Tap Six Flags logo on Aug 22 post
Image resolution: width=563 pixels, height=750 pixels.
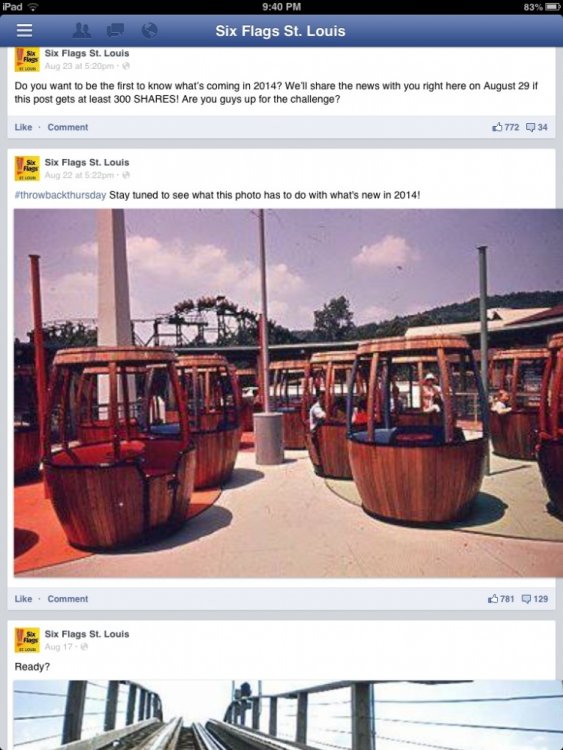click(27, 168)
